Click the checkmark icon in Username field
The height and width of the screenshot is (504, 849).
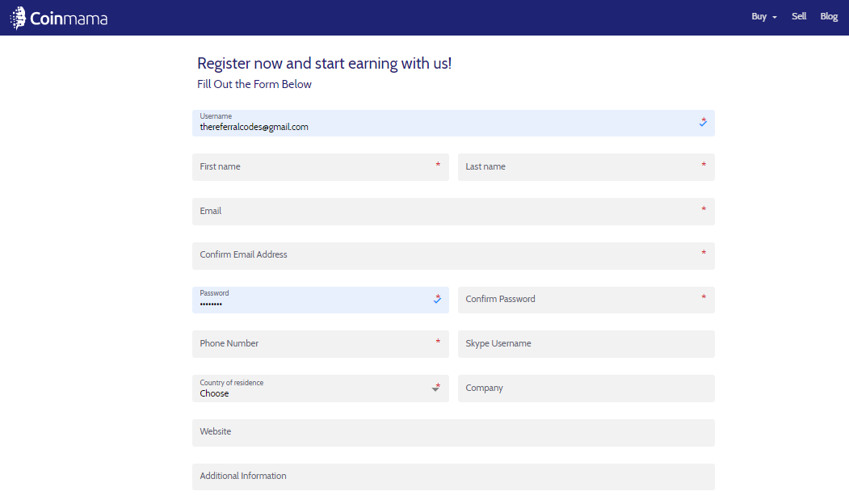(703, 123)
